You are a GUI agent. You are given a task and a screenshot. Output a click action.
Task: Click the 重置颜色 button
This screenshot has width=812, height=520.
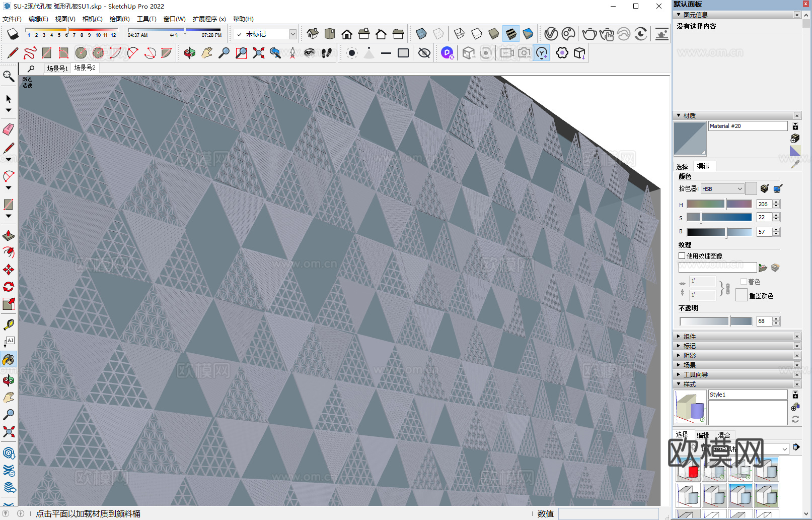click(741, 295)
